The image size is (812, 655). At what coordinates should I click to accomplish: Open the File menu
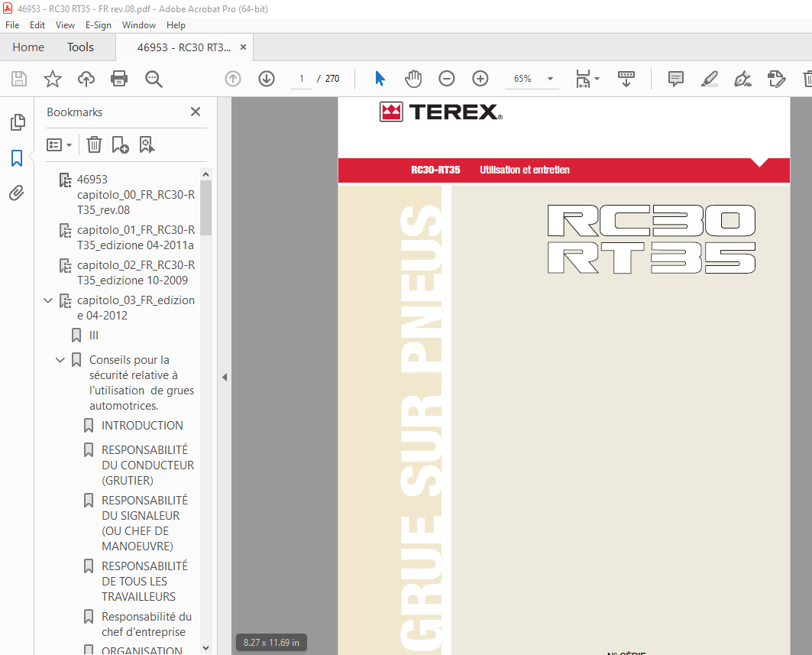pos(12,25)
